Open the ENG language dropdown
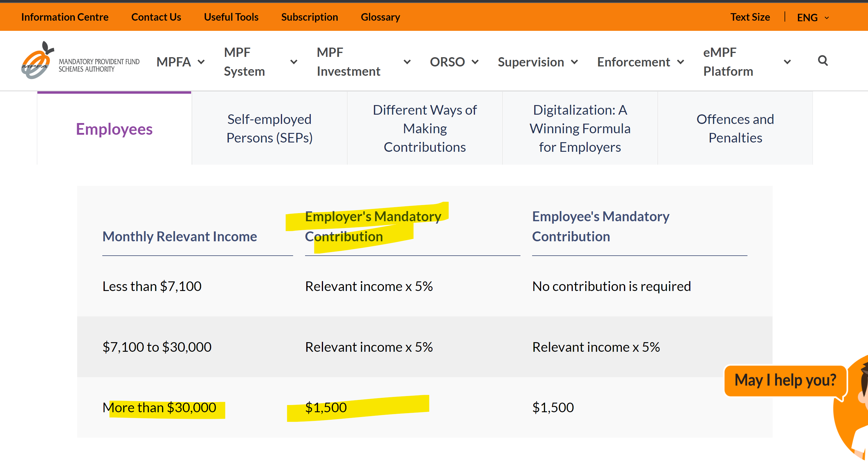The width and height of the screenshot is (868, 470). tap(813, 17)
